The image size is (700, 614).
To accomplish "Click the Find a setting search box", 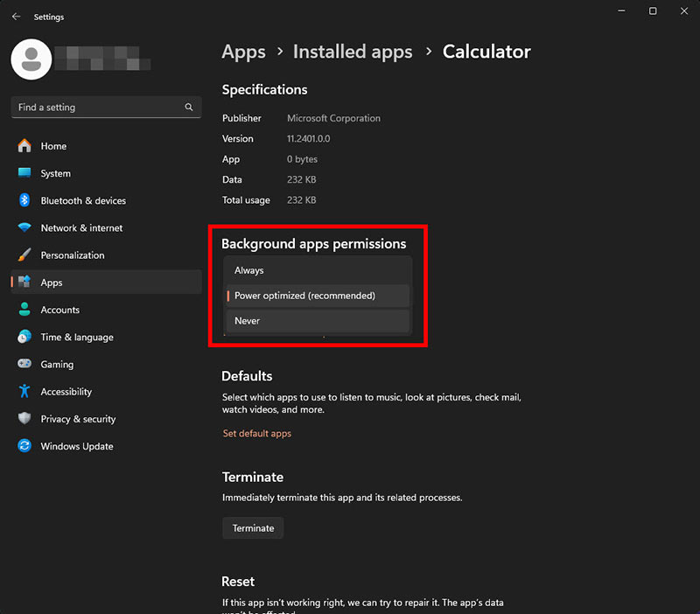I will click(106, 107).
